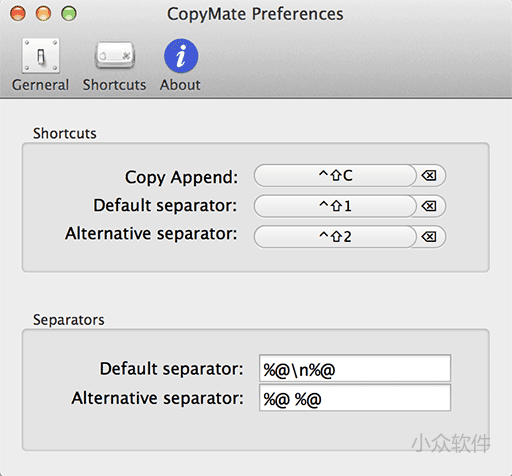Select the Shortcuts keyboard icon

click(x=115, y=55)
